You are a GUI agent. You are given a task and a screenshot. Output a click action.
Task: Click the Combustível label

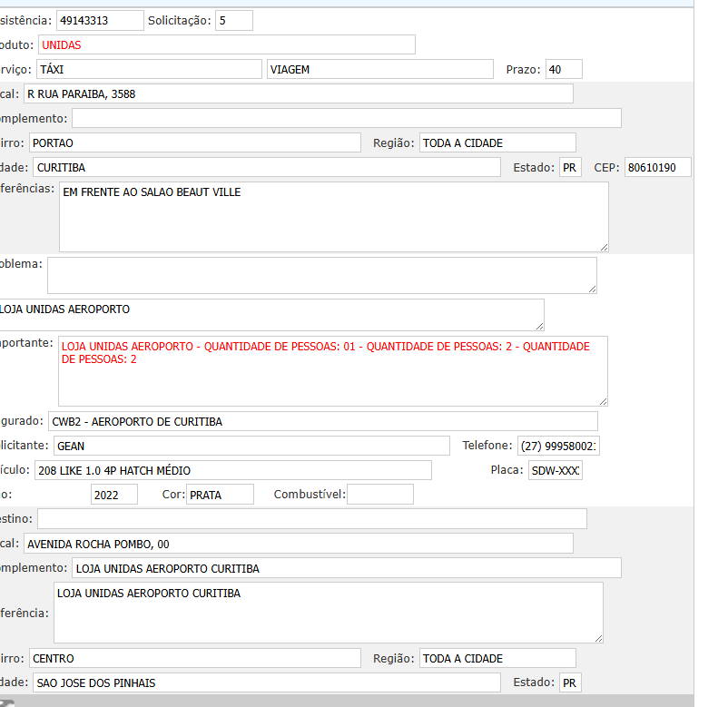(310, 495)
